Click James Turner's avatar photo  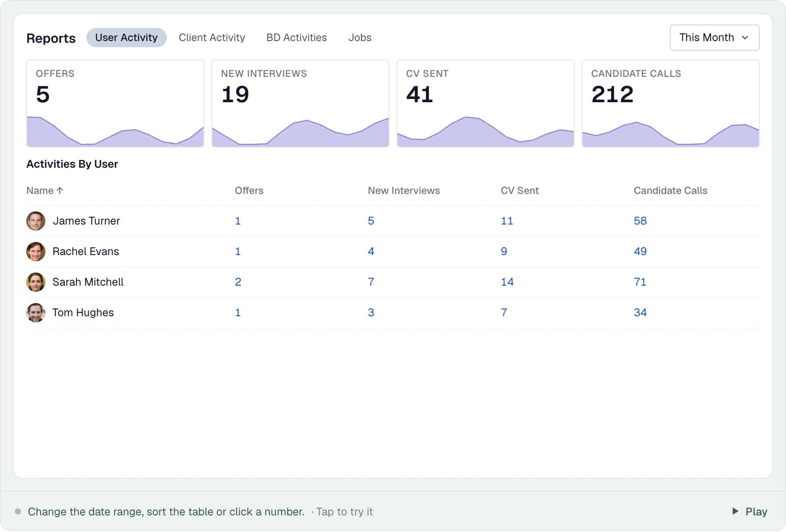click(36, 221)
